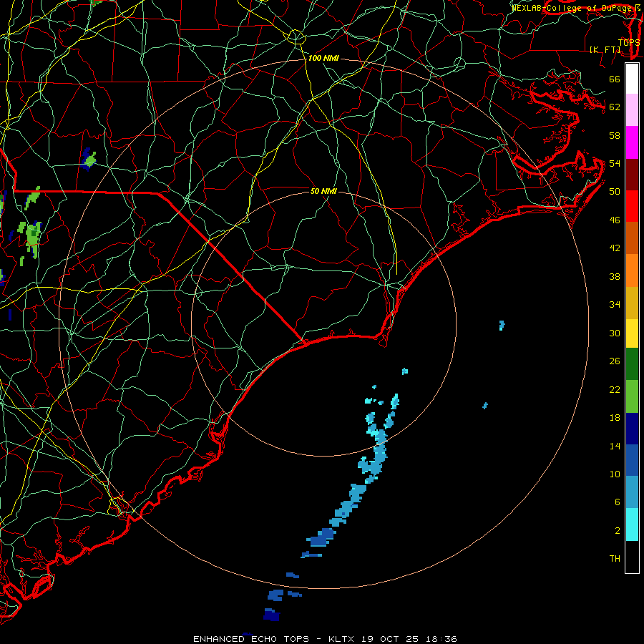Click the bright red 50 kft legend swatch
This screenshot has width=644, height=644.
[632, 206]
